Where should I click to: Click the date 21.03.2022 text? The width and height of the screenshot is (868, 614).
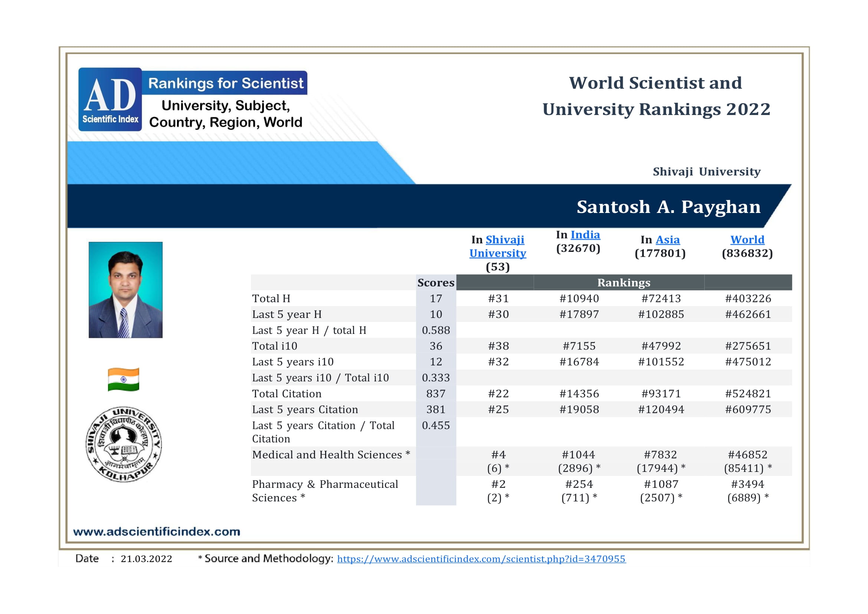146,559
